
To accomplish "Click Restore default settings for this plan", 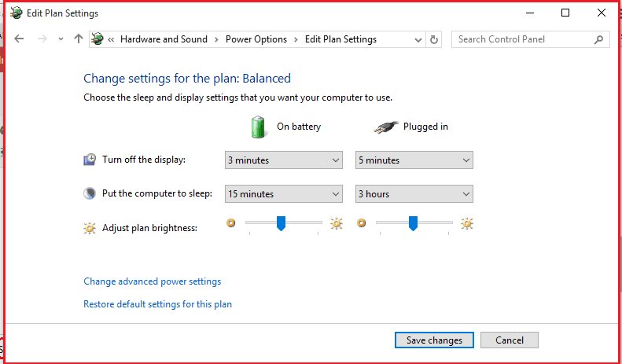I will coord(157,304).
